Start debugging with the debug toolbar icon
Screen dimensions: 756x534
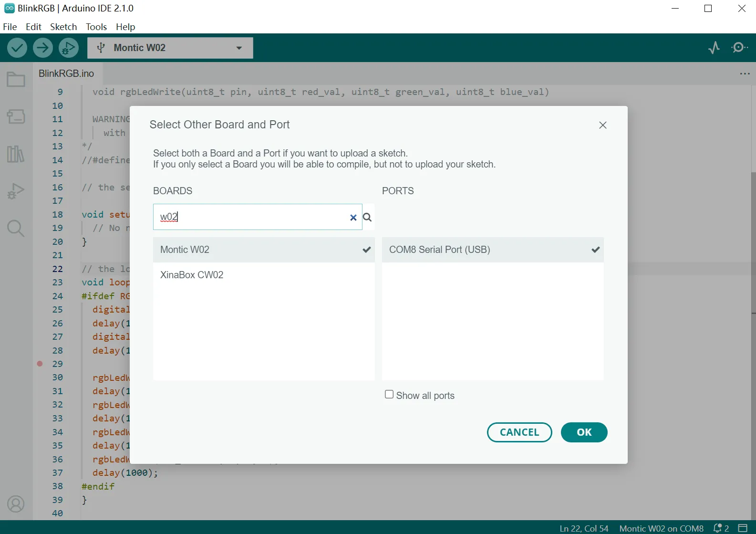pos(69,48)
